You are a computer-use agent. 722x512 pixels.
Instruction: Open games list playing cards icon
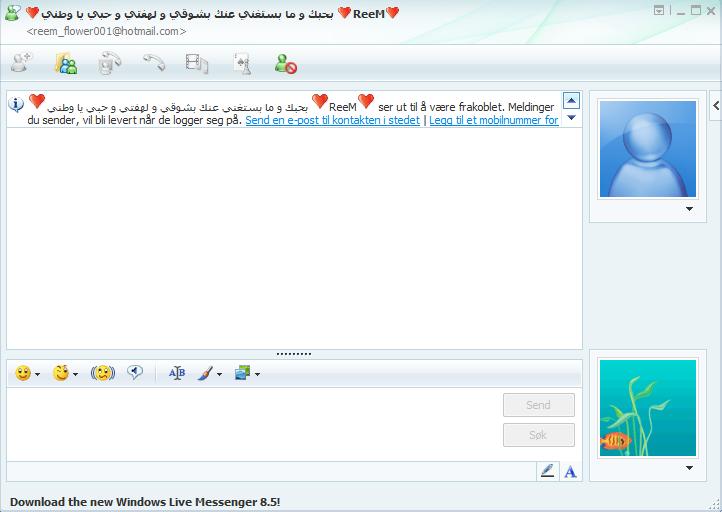pyautogui.click(x=242, y=64)
